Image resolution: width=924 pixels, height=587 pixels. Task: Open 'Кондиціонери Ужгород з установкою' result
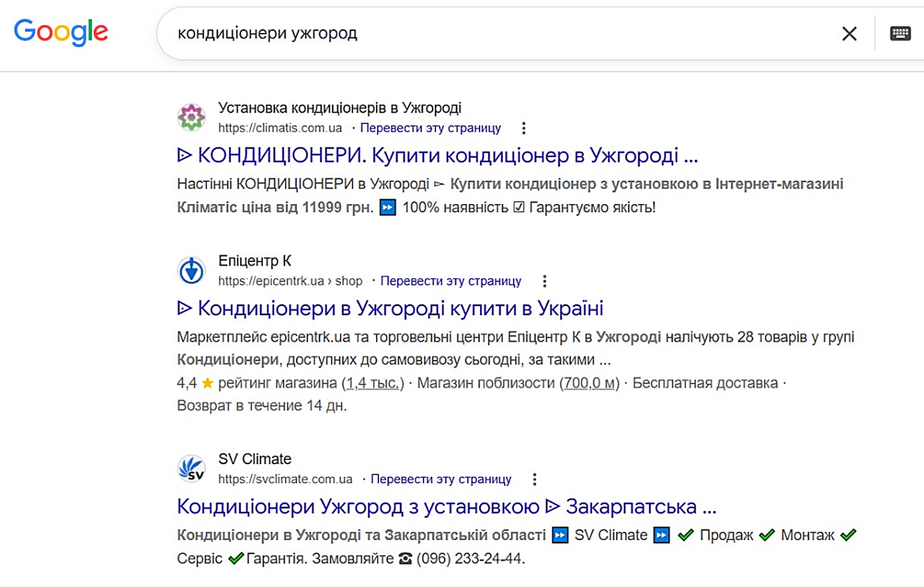point(447,506)
